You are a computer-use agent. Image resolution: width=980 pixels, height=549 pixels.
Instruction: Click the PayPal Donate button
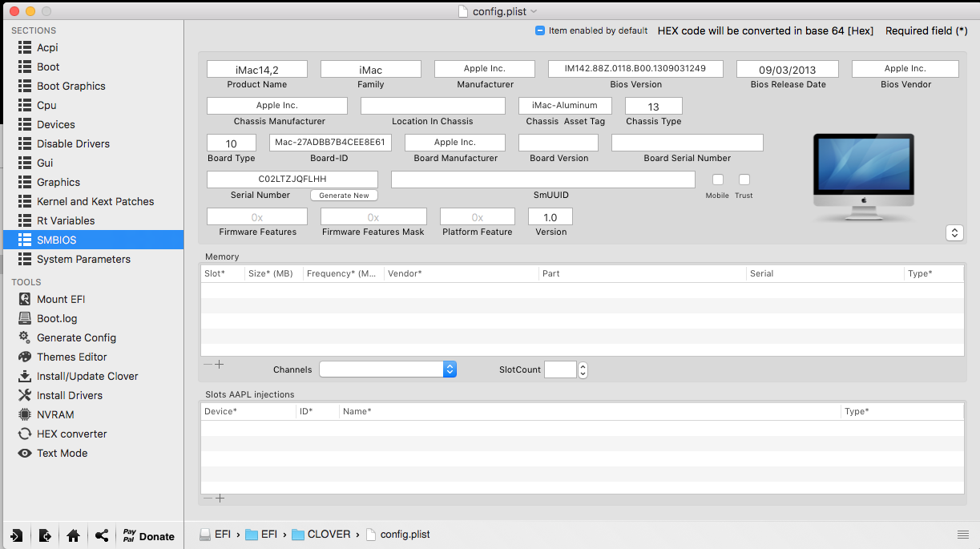coord(147,535)
